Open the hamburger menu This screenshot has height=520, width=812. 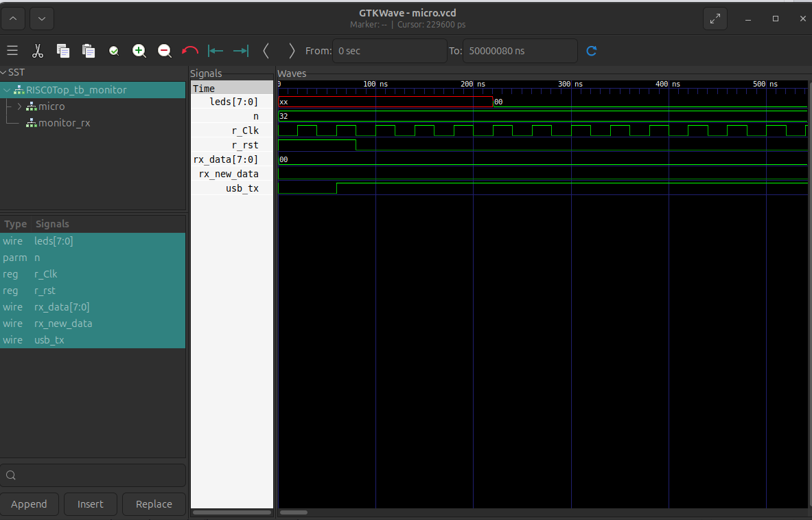click(x=12, y=50)
